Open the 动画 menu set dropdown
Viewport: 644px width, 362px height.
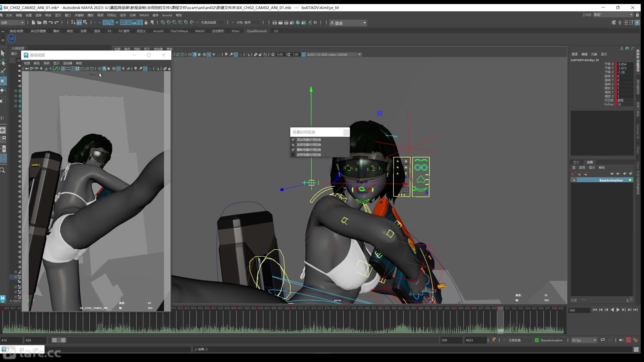point(12,23)
